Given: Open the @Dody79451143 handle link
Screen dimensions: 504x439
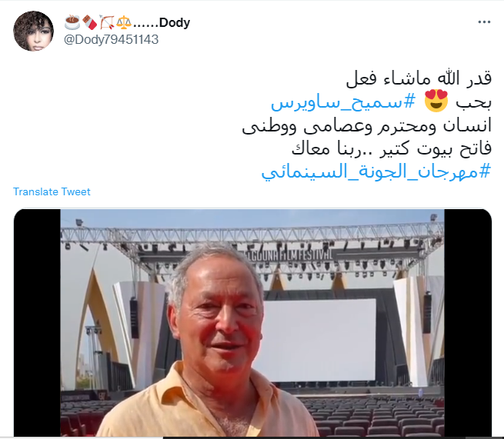Looking at the screenshot, I should point(112,39).
